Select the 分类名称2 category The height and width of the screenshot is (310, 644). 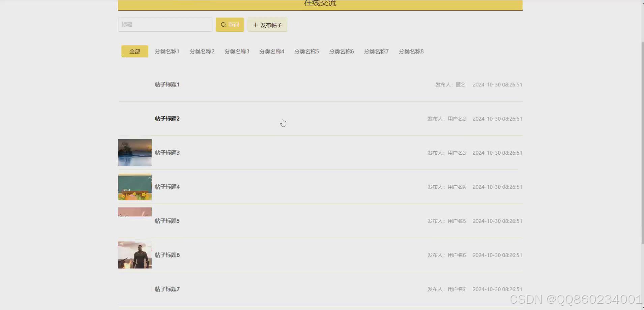pyautogui.click(x=202, y=51)
